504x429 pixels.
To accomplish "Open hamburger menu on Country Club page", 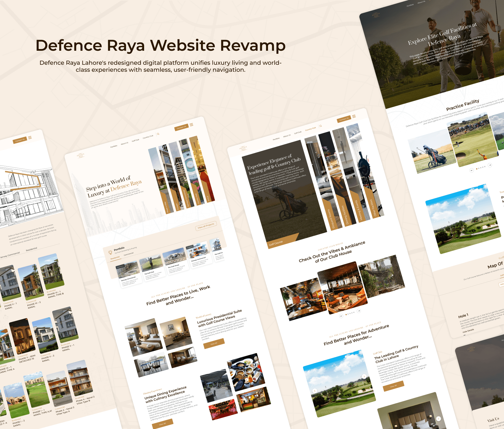I will coord(354,116).
